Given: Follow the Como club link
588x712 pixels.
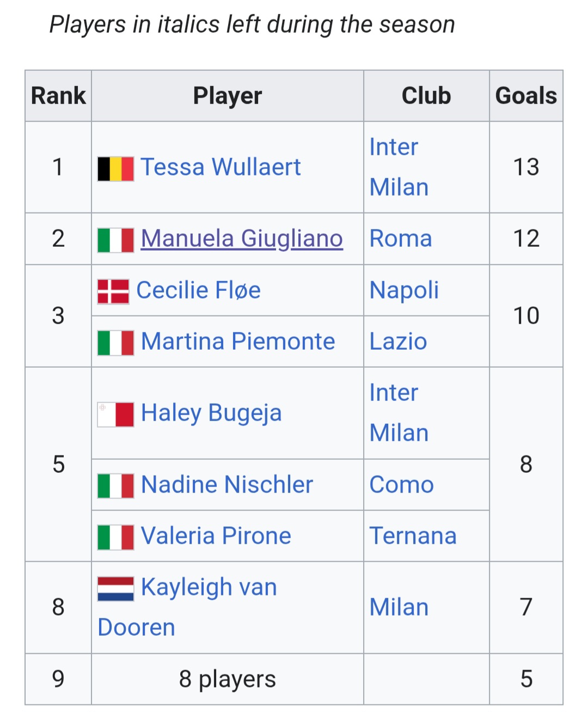Looking at the screenshot, I should pyautogui.click(x=402, y=485).
